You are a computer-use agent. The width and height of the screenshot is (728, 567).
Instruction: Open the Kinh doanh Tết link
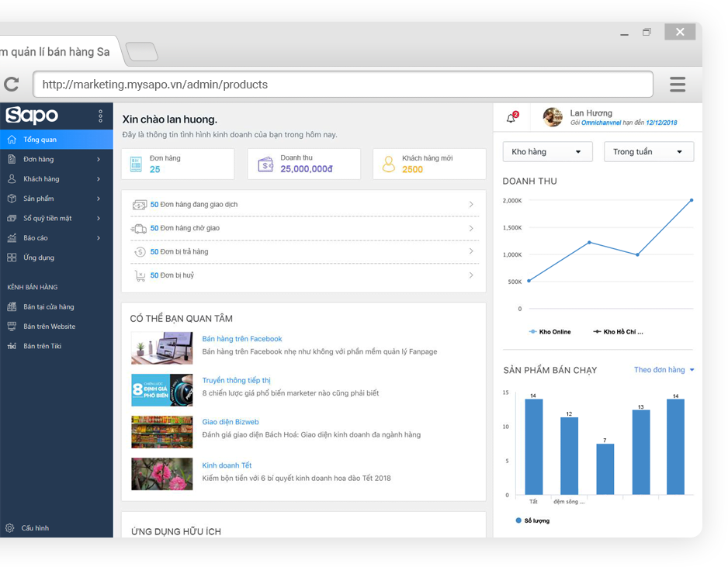[227, 465]
